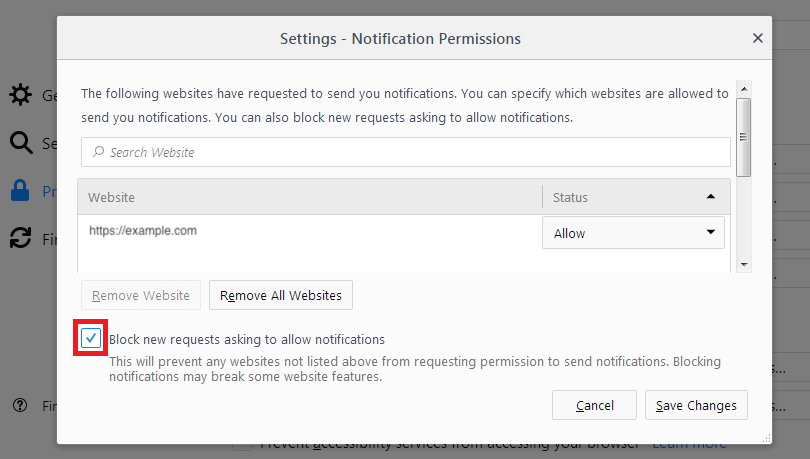Open the Allow status dropdown for example.com
This screenshot has width=810, height=459.
(x=633, y=233)
